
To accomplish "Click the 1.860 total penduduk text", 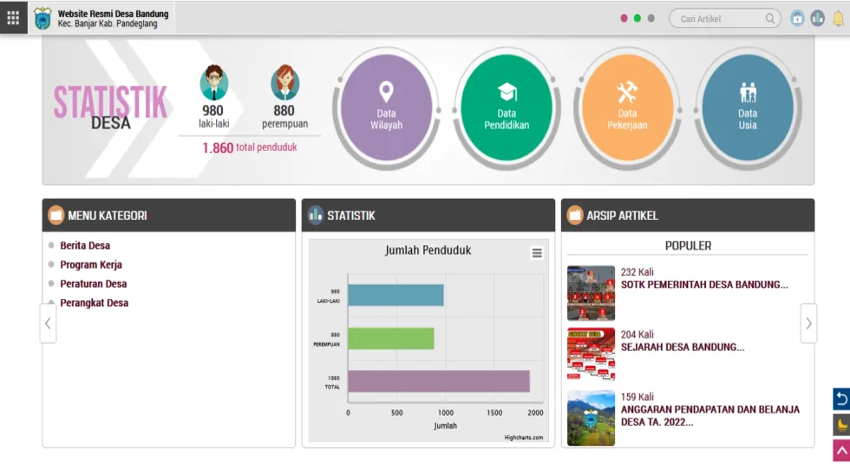I will point(249,147).
